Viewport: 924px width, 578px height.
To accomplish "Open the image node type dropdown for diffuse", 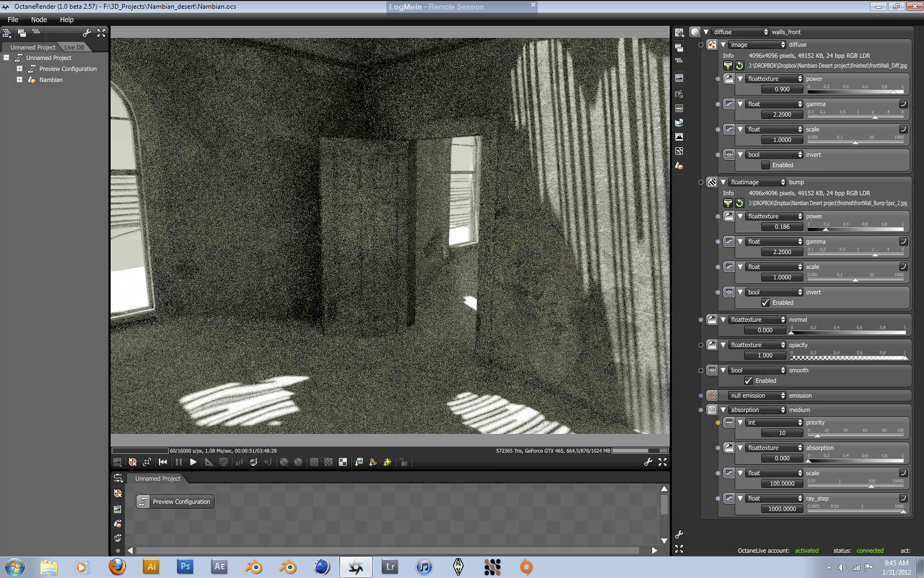I will click(x=757, y=45).
